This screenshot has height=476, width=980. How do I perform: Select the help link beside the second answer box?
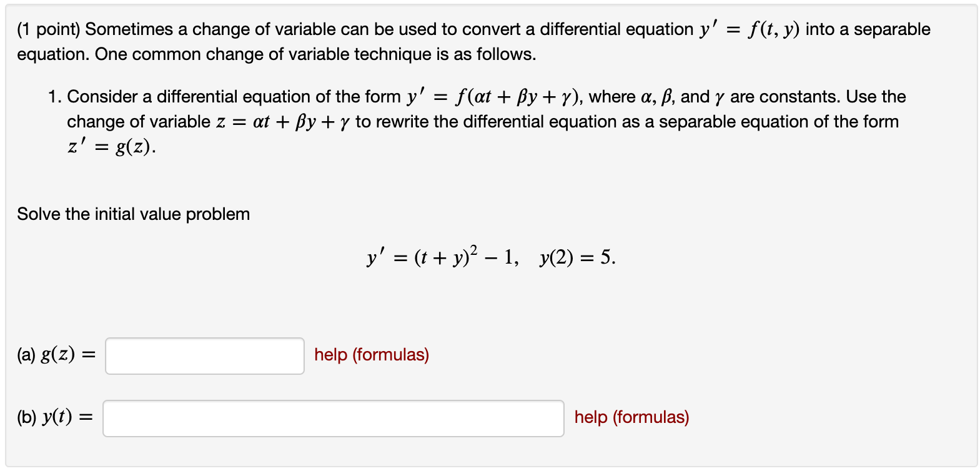pyautogui.click(x=630, y=417)
